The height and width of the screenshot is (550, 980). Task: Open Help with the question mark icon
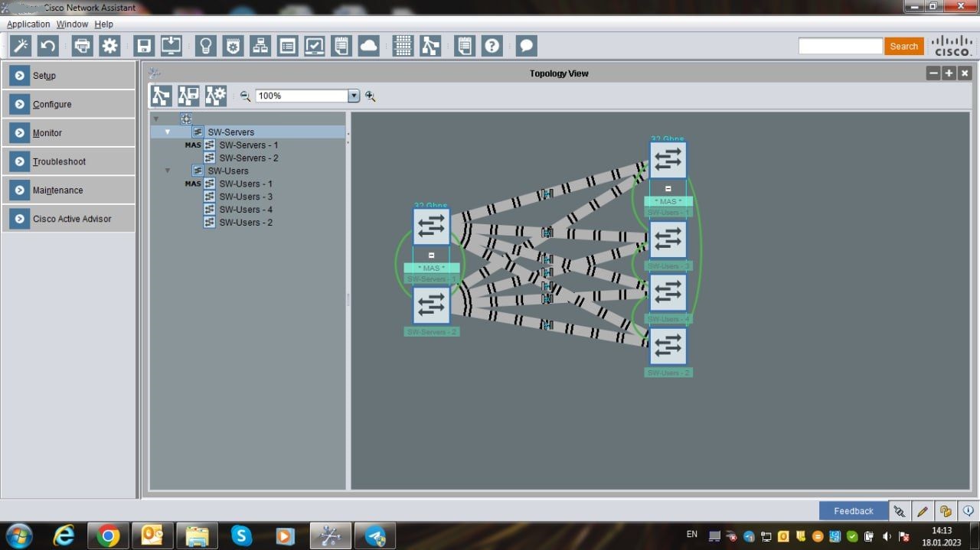pos(492,46)
